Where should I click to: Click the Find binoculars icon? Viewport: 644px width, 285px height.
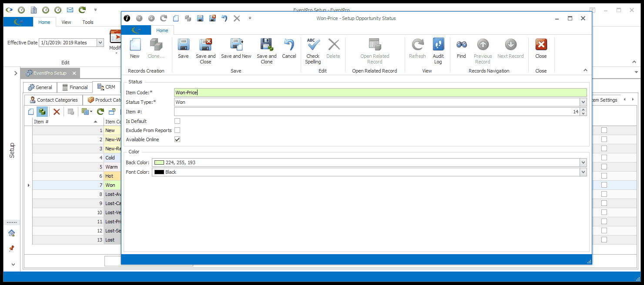pyautogui.click(x=461, y=44)
